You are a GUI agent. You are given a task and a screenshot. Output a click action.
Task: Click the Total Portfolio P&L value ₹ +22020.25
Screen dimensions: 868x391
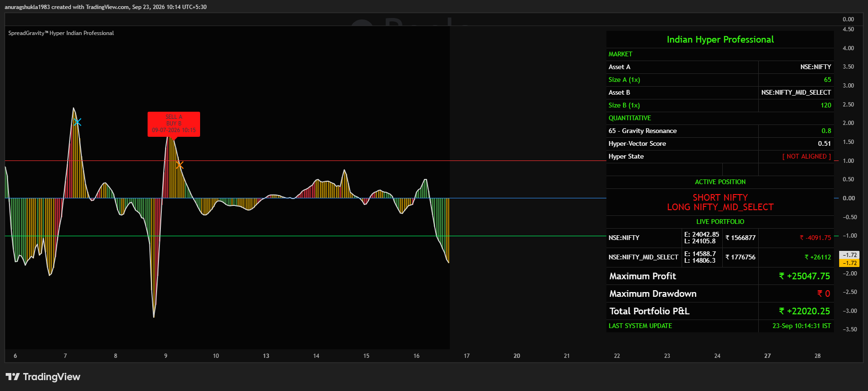tap(804, 311)
